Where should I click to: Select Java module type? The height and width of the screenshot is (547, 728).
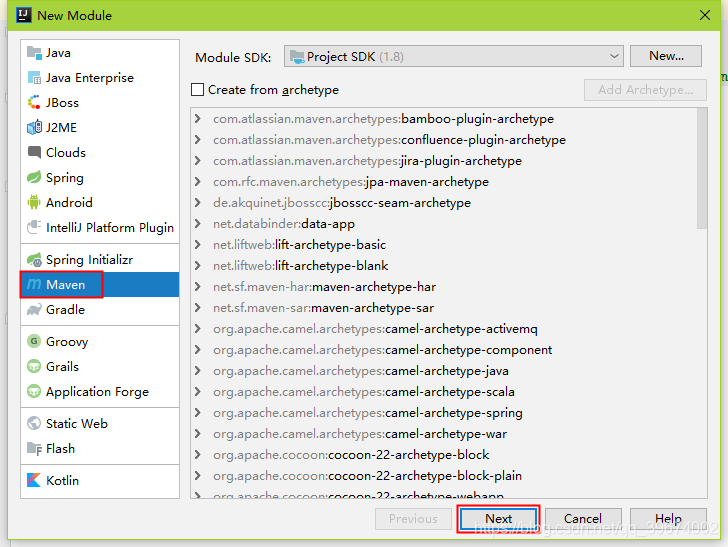(x=100, y=53)
